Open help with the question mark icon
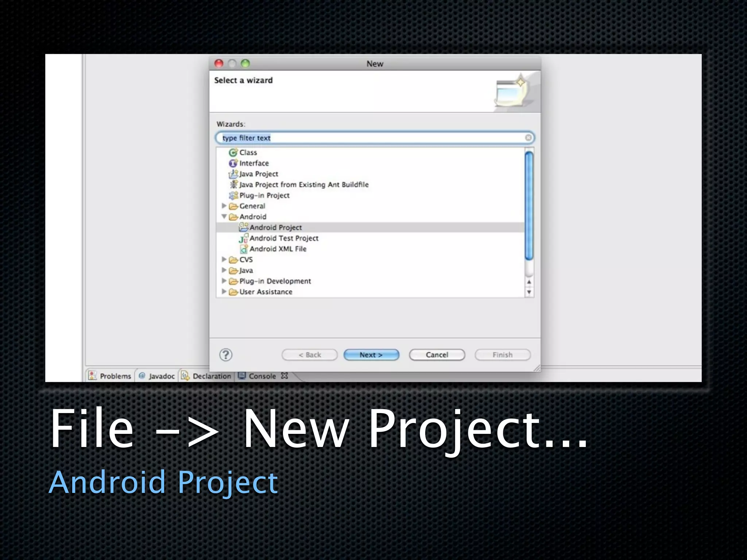 pos(226,355)
